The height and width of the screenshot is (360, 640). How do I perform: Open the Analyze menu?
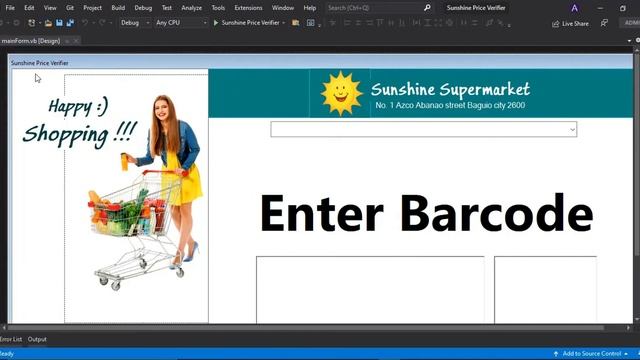tap(191, 8)
